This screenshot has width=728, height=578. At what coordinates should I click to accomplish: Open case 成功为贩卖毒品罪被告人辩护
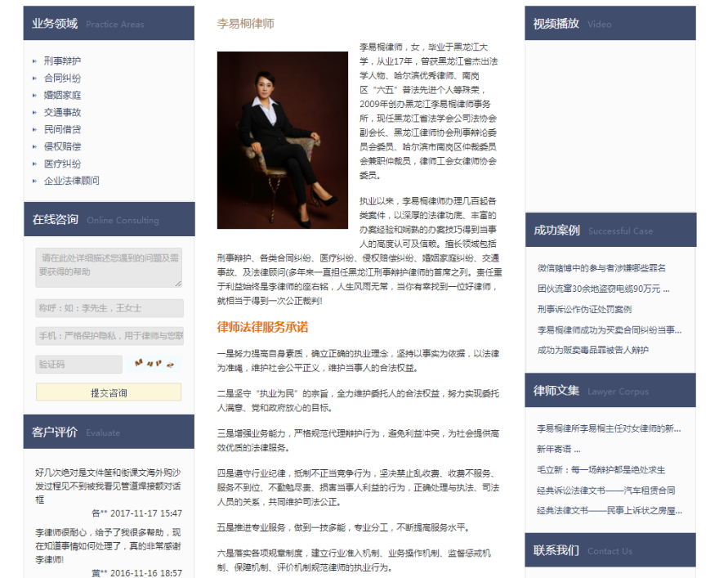tap(593, 351)
